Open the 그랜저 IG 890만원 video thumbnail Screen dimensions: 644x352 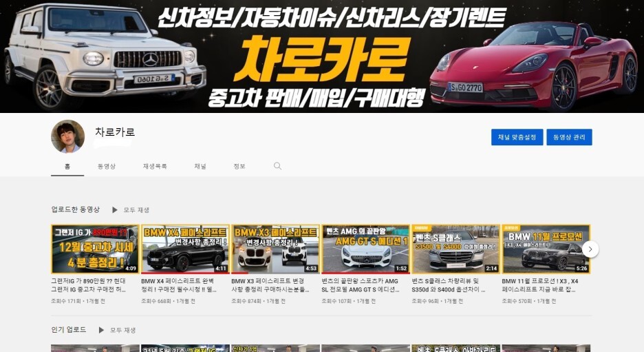(x=95, y=249)
